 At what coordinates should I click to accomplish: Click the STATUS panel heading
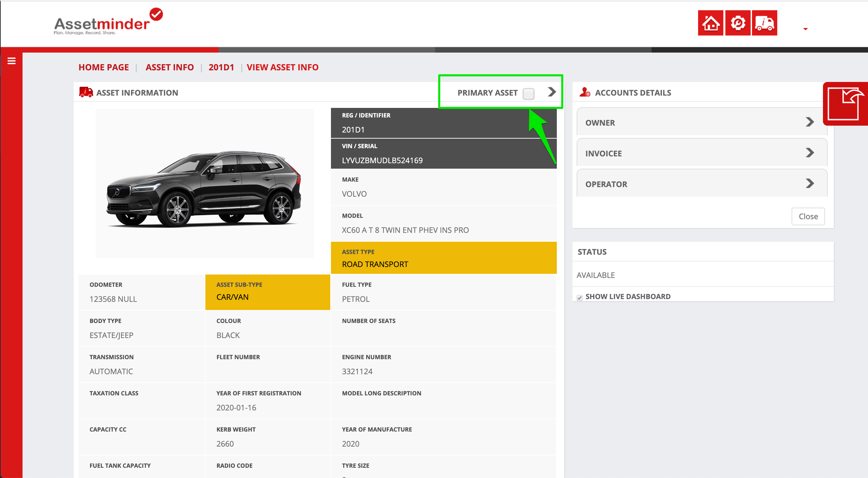pyautogui.click(x=592, y=252)
